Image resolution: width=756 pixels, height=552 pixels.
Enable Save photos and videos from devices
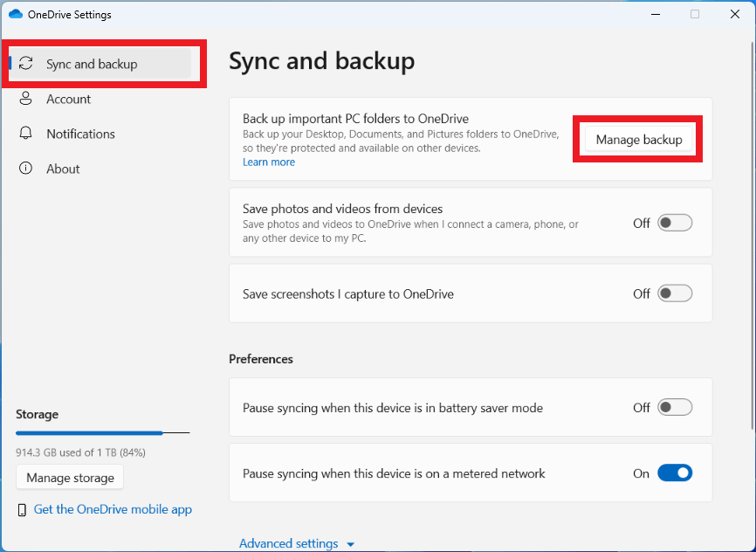673,223
